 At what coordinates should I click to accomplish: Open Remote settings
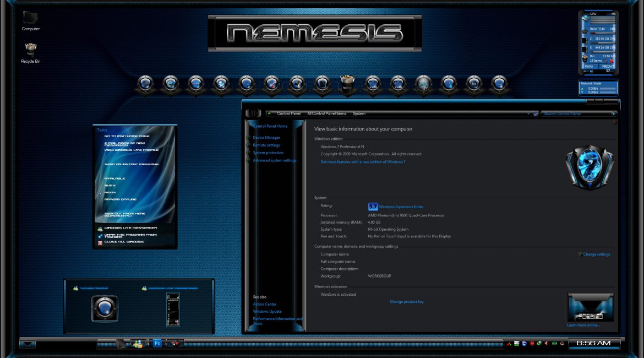[x=266, y=145]
